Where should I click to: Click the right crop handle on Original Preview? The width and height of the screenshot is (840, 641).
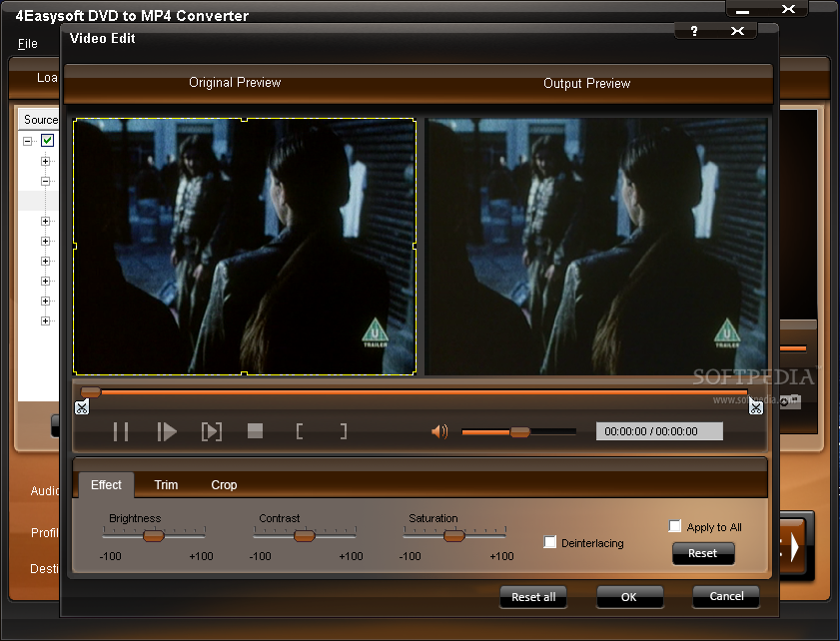(416, 247)
